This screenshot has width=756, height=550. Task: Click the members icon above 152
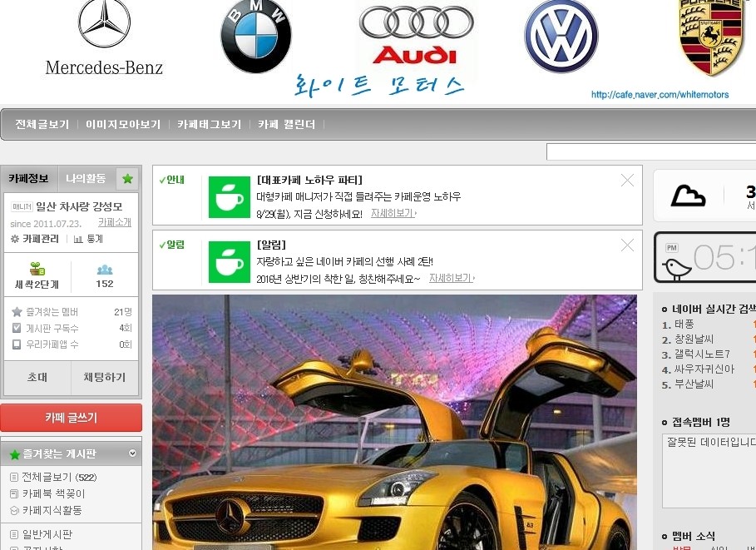[105, 270]
